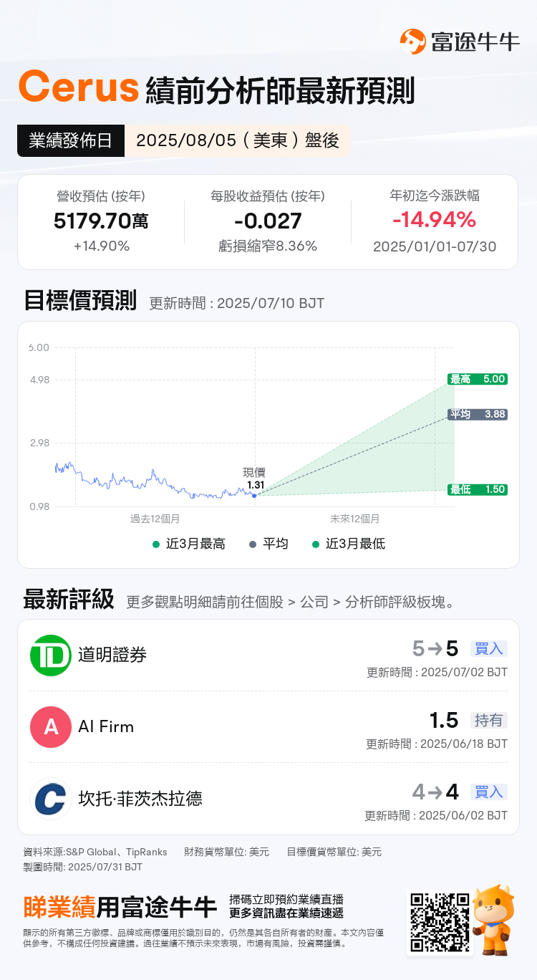
Task: Click the 目標價預測 section heading
Action: pyautogui.click(x=80, y=301)
